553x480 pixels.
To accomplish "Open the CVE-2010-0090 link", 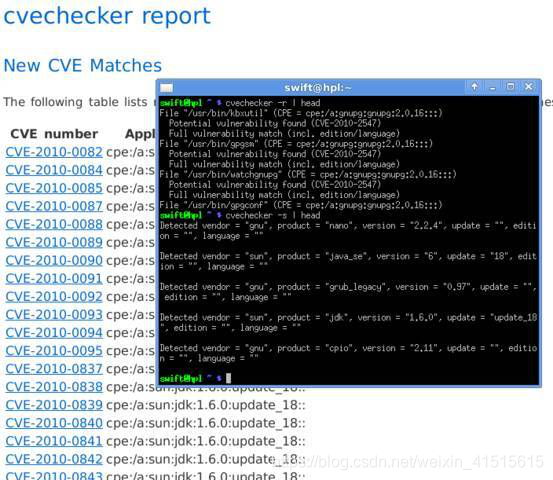I will point(54,260).
